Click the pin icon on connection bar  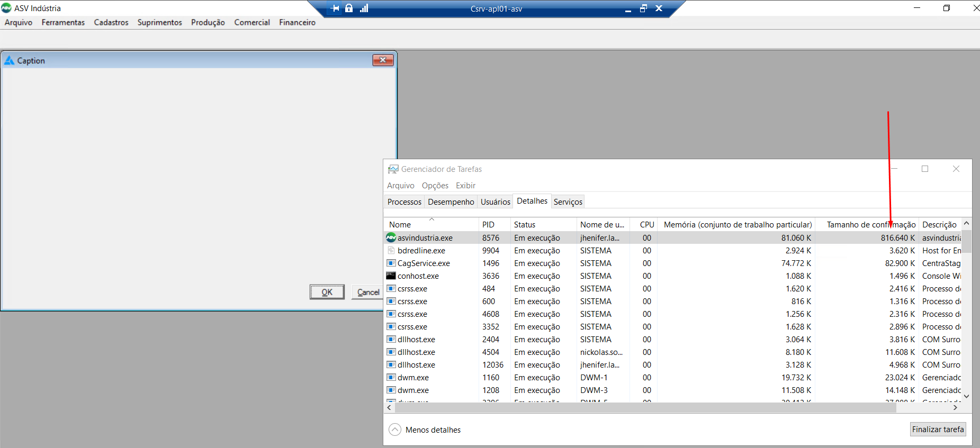pyautogui.click(x=335, y=8)
